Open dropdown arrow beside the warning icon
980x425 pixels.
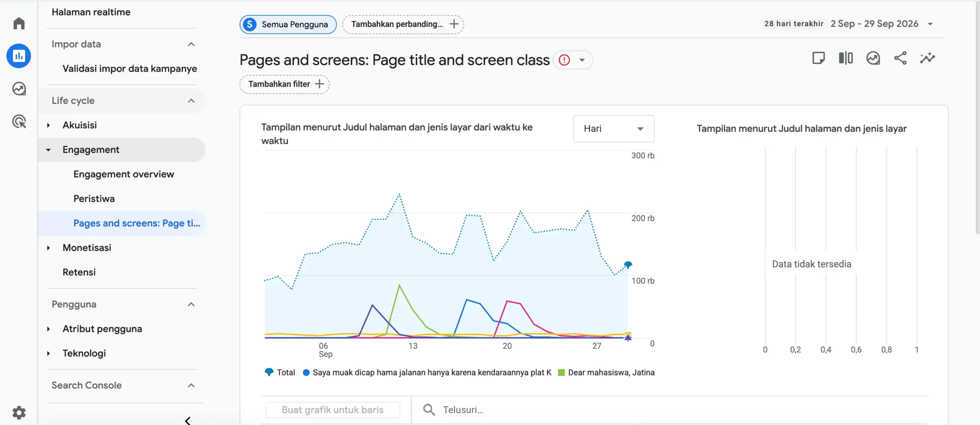pyautogui.click(x=582, y=60)
